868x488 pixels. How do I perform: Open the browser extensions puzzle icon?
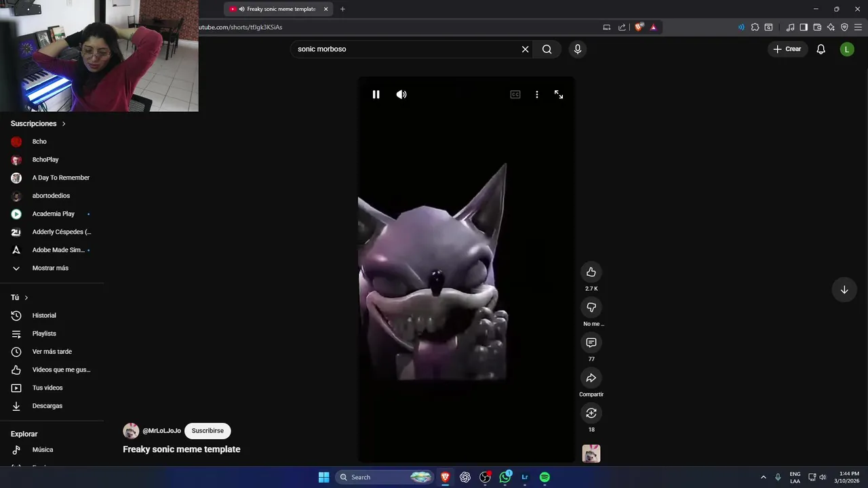coord(755,27)
